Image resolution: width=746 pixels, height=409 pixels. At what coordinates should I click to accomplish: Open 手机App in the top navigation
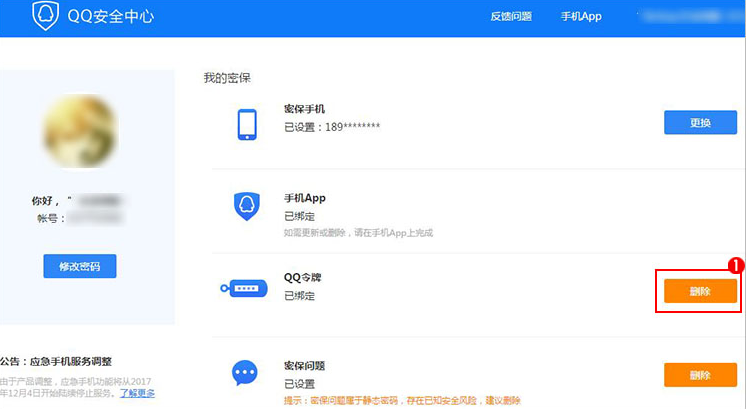(581, 16)
